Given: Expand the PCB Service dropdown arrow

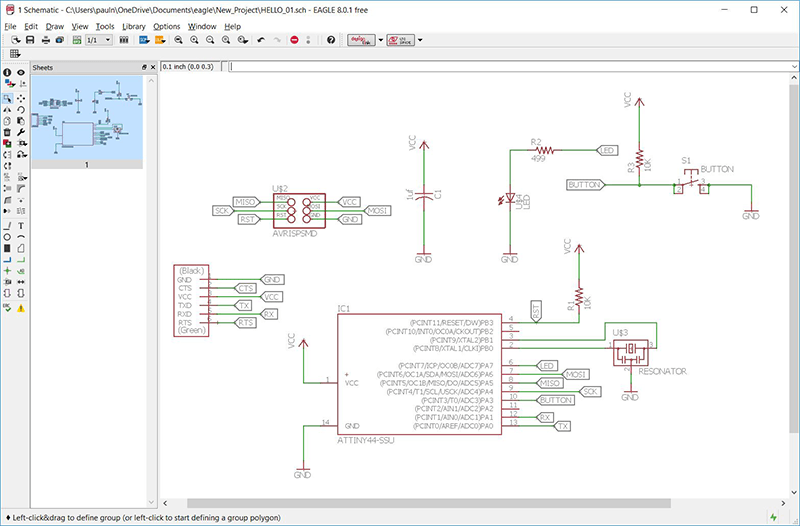Looking at the screenshot, I should 419,40.
